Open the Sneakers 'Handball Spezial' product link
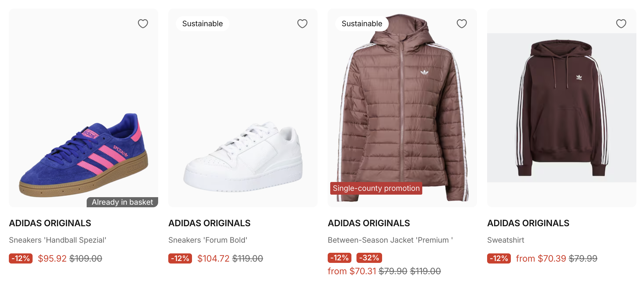This screenshot has height=285, width=644. (x=58, y=240)
